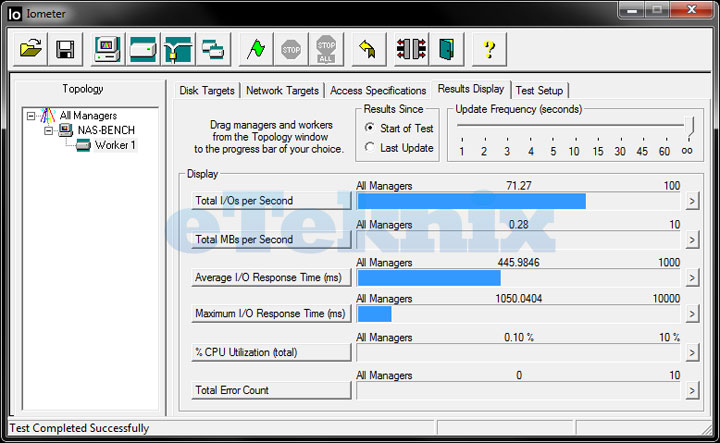Click Maximum I/O Response Time button
Image resolution: width=720 pixels, height=443 pixels.
tap(271, 314)
